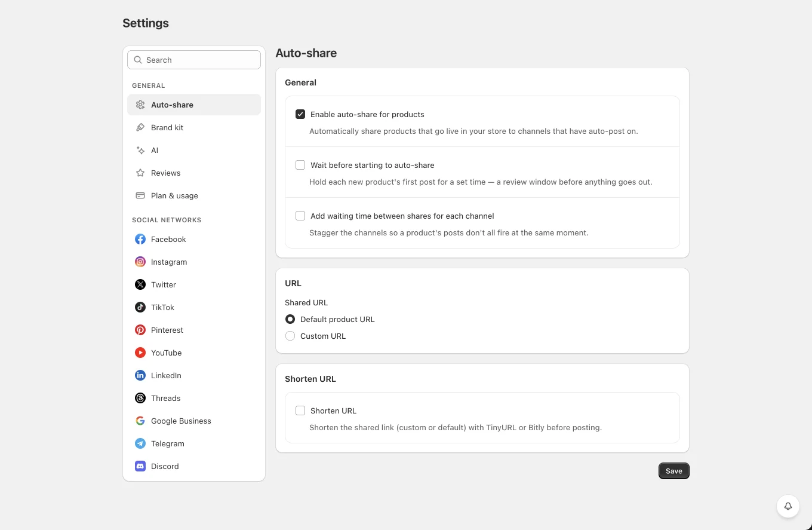The width and height of the screenshot is (812, 530).
Task: Click the YouTube label text
Action: click(167, 353)
